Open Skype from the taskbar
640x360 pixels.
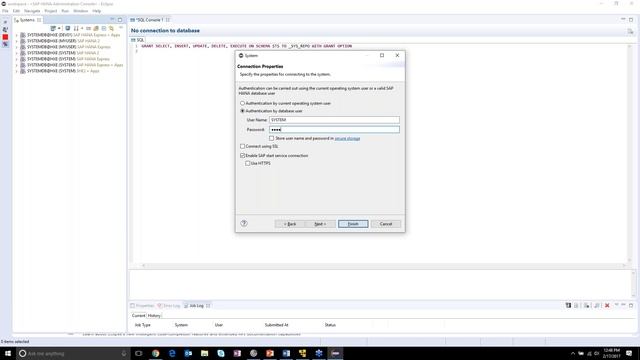point(221,353)
